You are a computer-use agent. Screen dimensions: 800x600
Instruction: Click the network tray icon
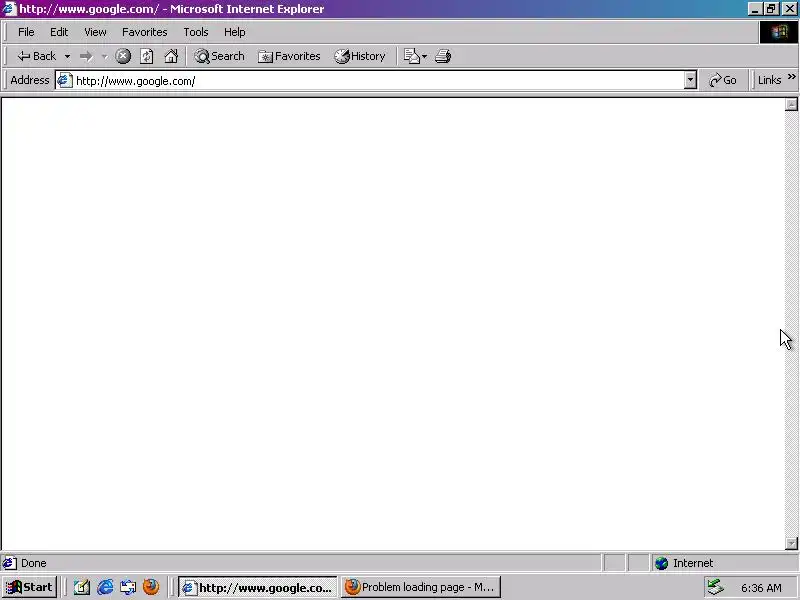716,587
